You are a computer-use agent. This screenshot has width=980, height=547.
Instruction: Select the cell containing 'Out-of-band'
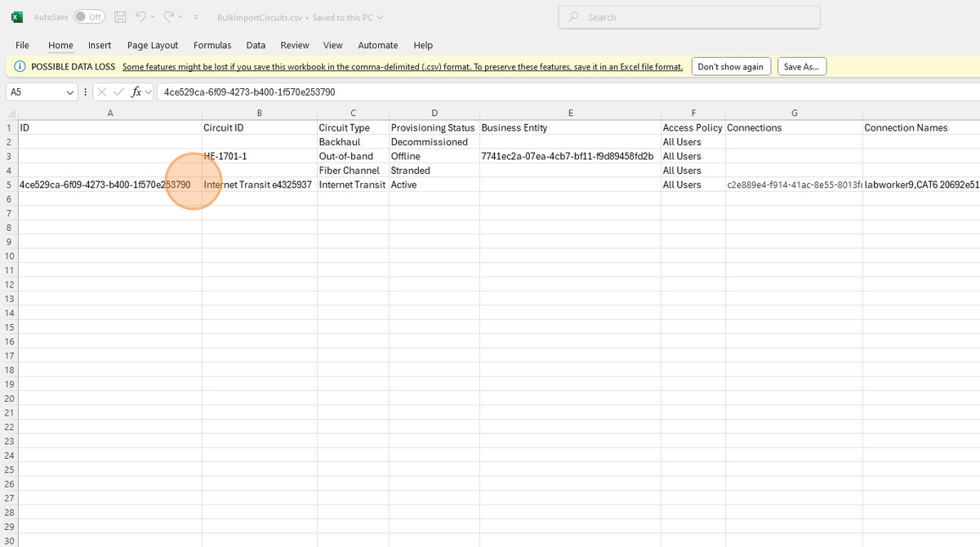[x=353, y=156]
